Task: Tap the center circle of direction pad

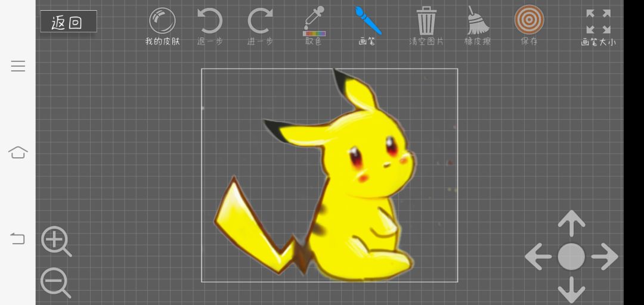Action: pyautogui.click(x=571, y=257)
